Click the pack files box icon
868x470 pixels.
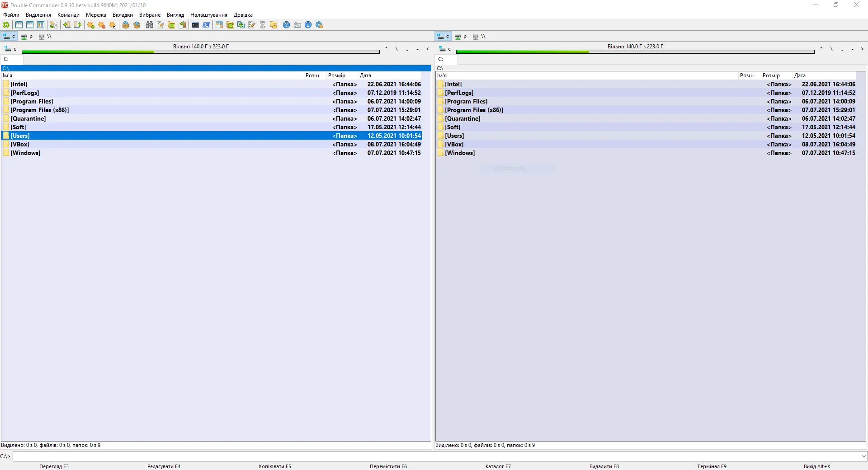126,25
